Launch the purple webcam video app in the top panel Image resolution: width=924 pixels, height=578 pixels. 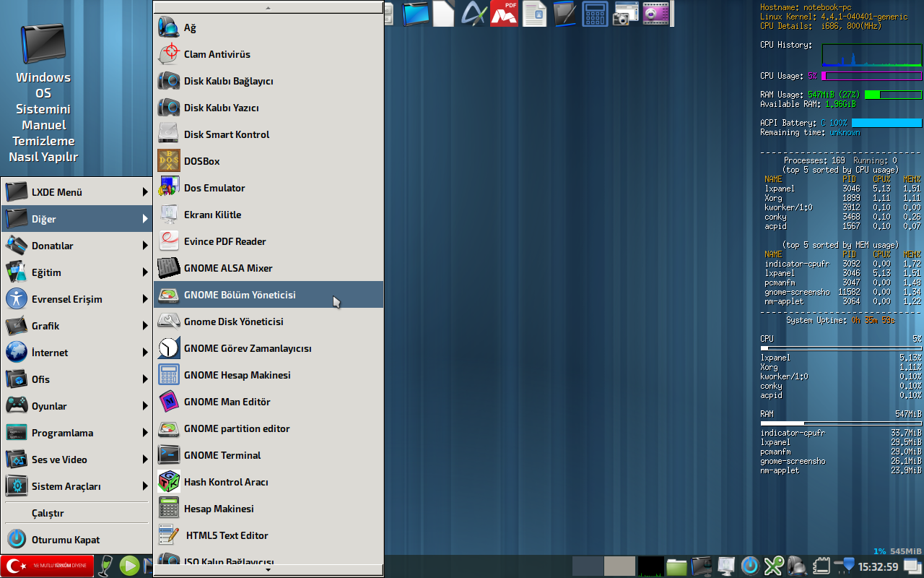(x=655, y=14)
